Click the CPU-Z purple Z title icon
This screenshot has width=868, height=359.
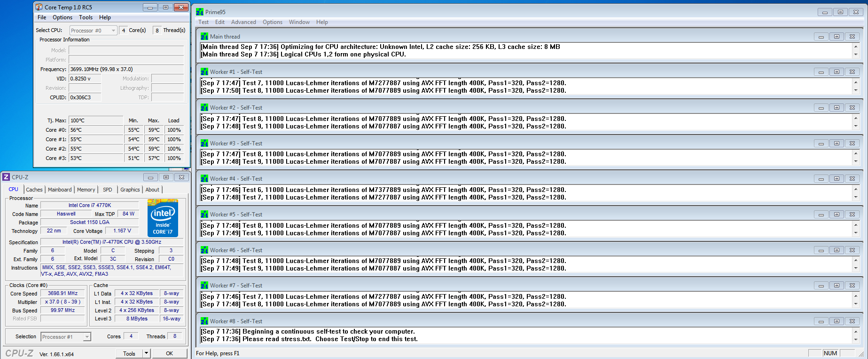(x=6, y=177)
